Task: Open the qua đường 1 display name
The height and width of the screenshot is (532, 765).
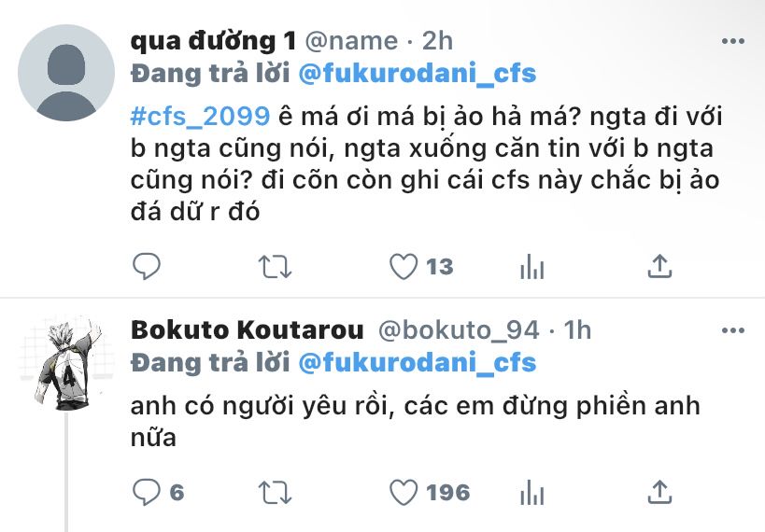Action: (x=213, y=41)
